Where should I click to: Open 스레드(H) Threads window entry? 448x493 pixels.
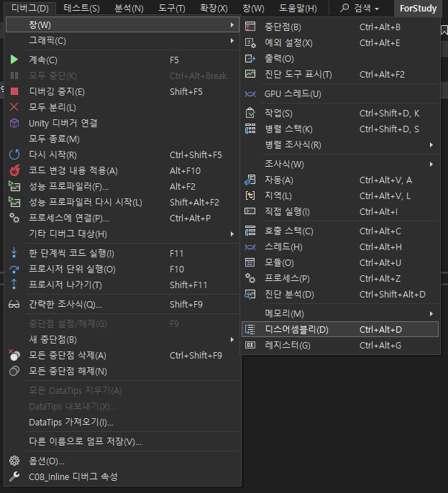click(x=339, y=247)
